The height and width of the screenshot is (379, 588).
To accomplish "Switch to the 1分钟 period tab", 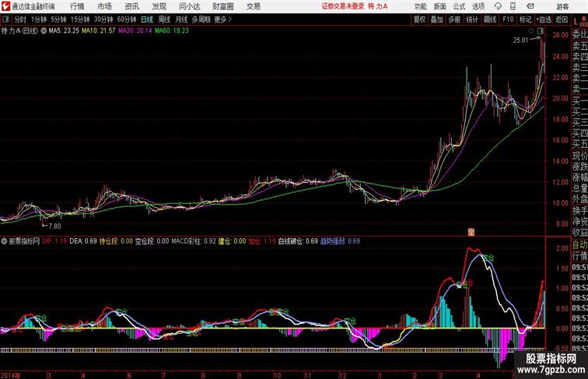I will 39,19.
